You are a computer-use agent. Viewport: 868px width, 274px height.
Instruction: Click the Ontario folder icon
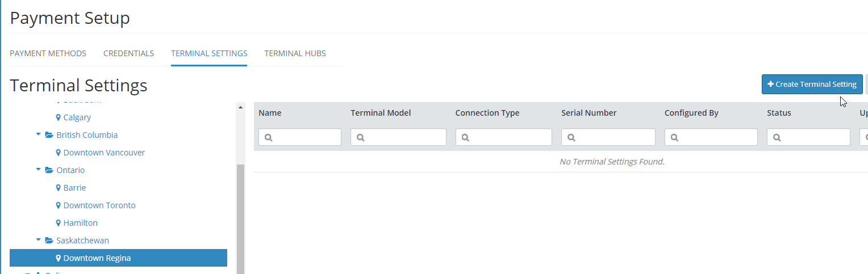click(x=49, y=170)
